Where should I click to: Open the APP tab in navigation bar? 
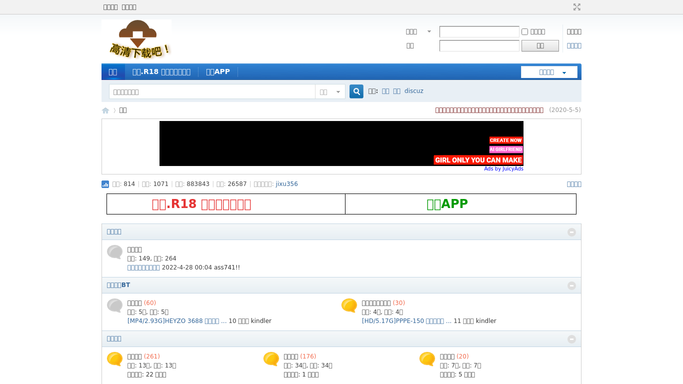point(218,72)
